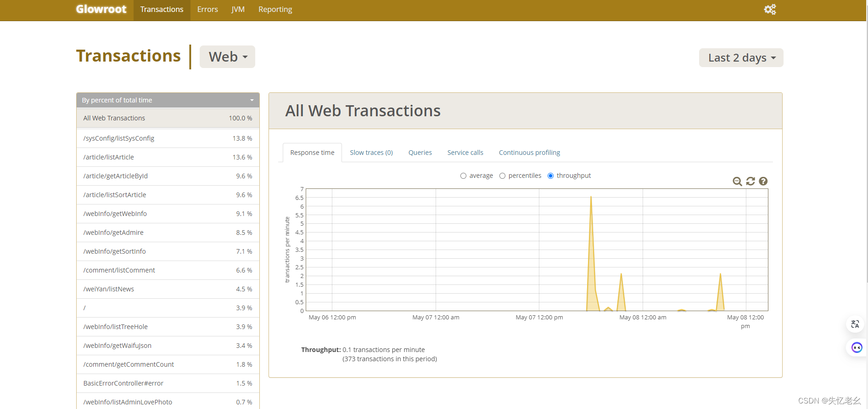868x409 pixels.
Task: Switch to the Service calls tab
Action: coord(465,153)
